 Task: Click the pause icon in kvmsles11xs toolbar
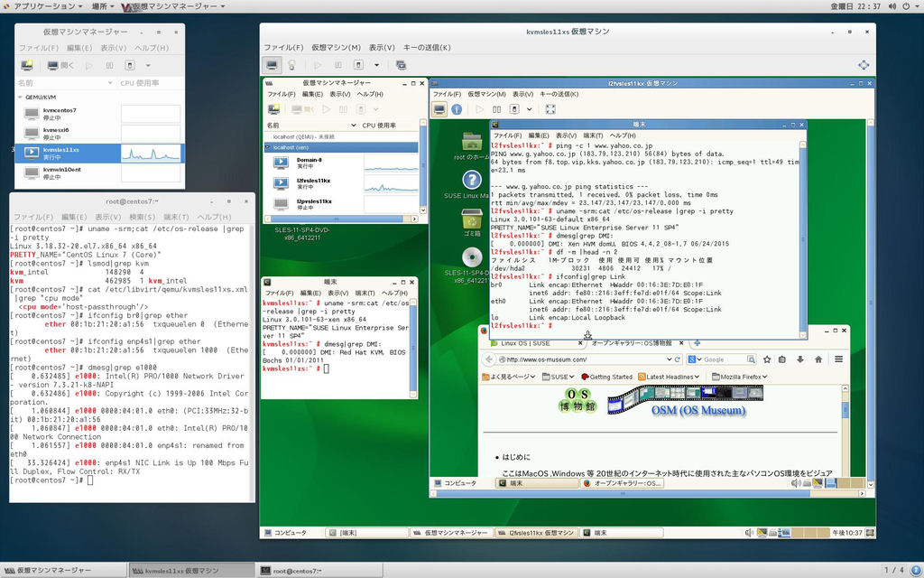[337, 65]
